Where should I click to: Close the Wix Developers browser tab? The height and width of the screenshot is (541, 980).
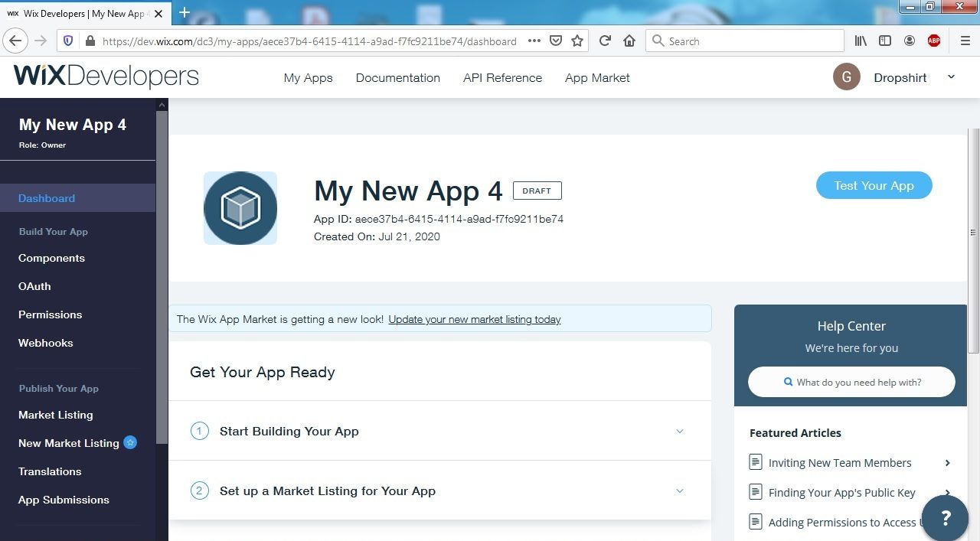[158, 14]
